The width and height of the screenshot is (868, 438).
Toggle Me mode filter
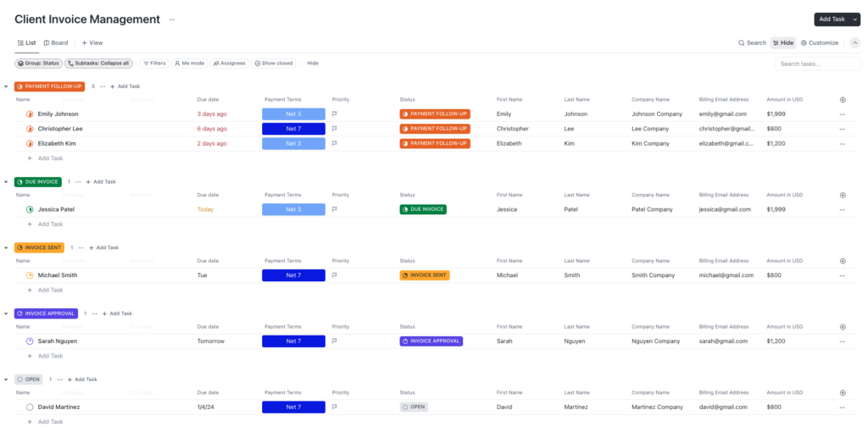[190, 64]
